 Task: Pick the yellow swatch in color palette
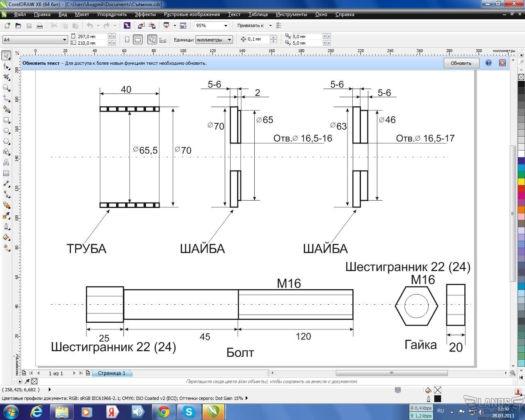[x=521, y=181]
